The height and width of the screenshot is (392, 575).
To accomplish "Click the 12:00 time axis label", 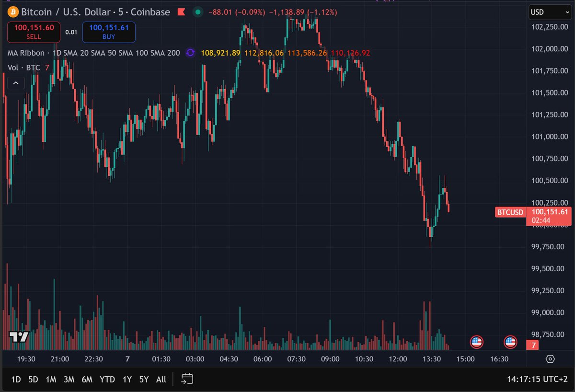I will (398, 359).
